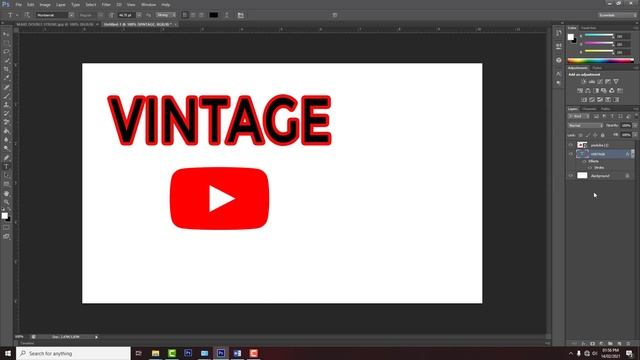Select the Eyedropper tool

tap(6, 78)
